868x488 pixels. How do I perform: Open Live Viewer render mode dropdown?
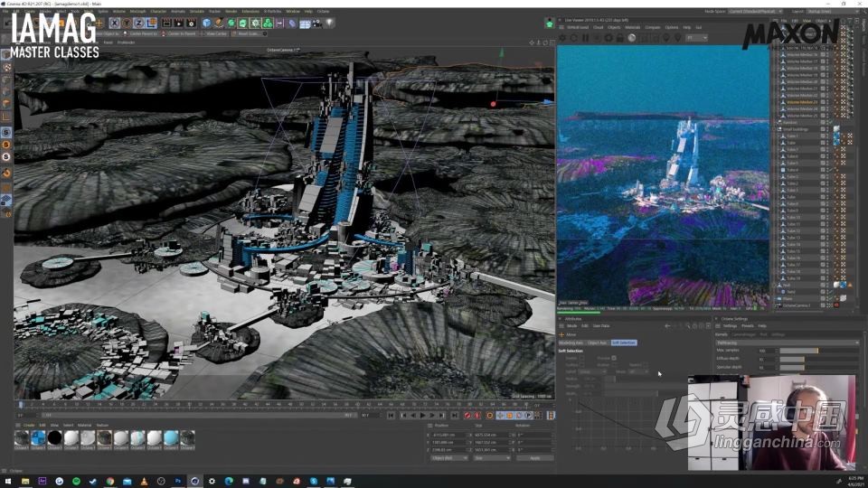[x=696, y=38]
